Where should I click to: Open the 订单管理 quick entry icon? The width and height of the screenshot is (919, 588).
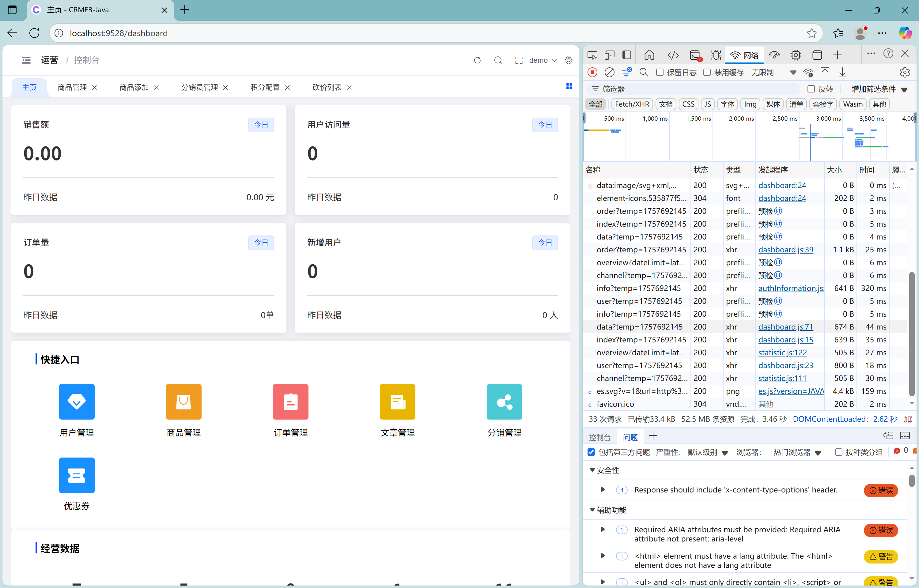(x=290, y=402)
